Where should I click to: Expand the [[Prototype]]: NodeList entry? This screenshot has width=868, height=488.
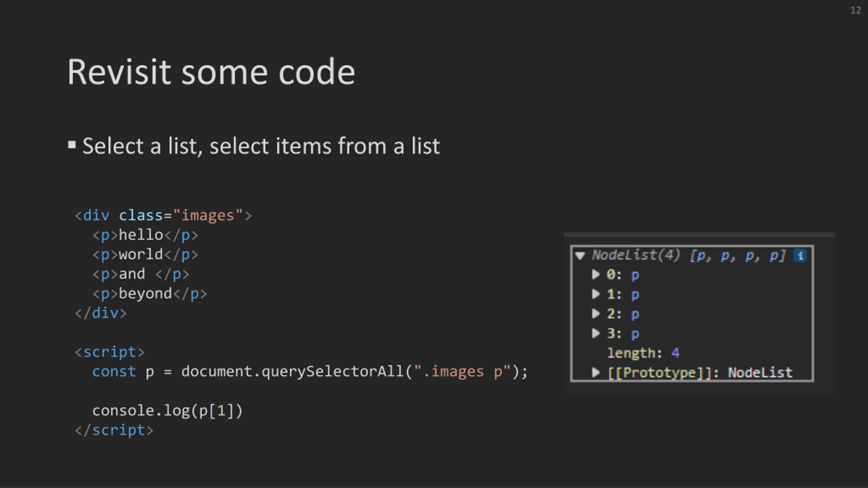596,373
